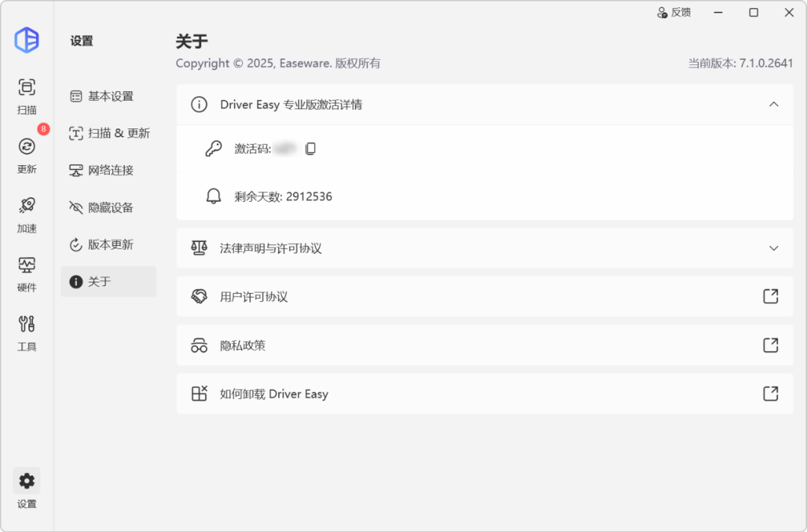This screenshot has width=807, height=532.
Task: Click the 隐私政策 row label
Action: tap(242, 345)
